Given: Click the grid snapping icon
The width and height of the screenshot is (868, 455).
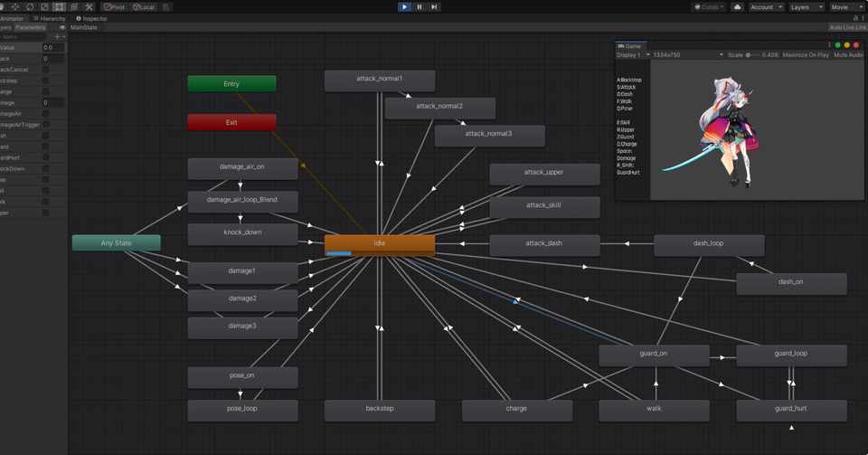Looking at the screenshot, I should click(x=166, y=7).
